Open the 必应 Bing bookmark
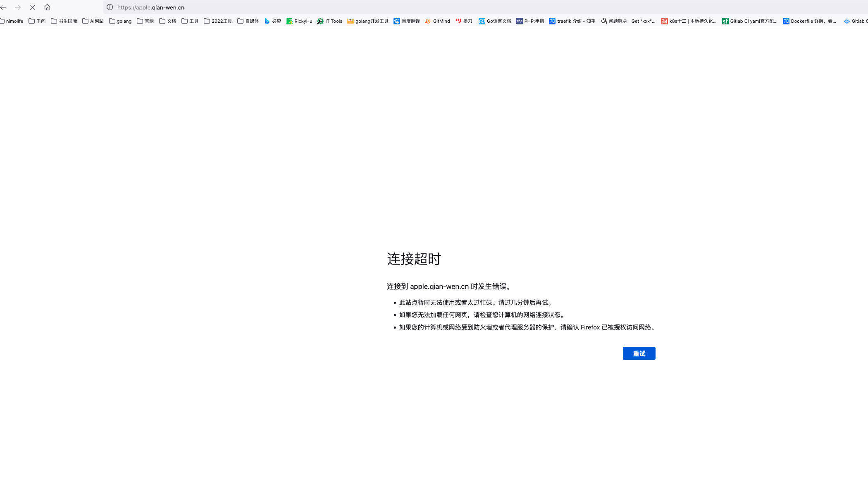This screenshot has height=477, width=868. pos(273,21)
